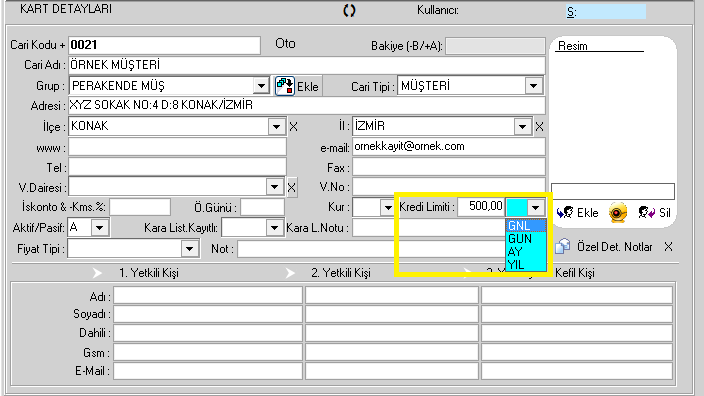Open the Cari Tipi dropdown
Viewport: 704px width, 396px height.
[533, 86]
